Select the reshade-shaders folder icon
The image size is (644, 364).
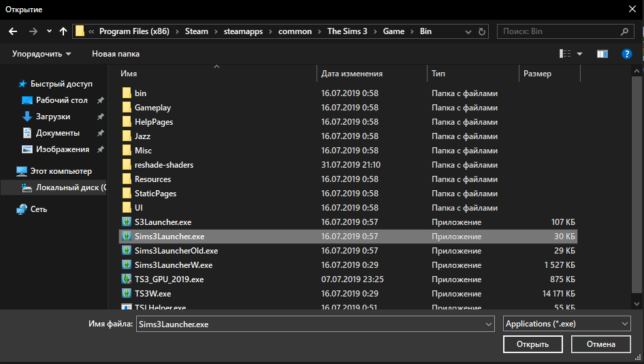126,165
